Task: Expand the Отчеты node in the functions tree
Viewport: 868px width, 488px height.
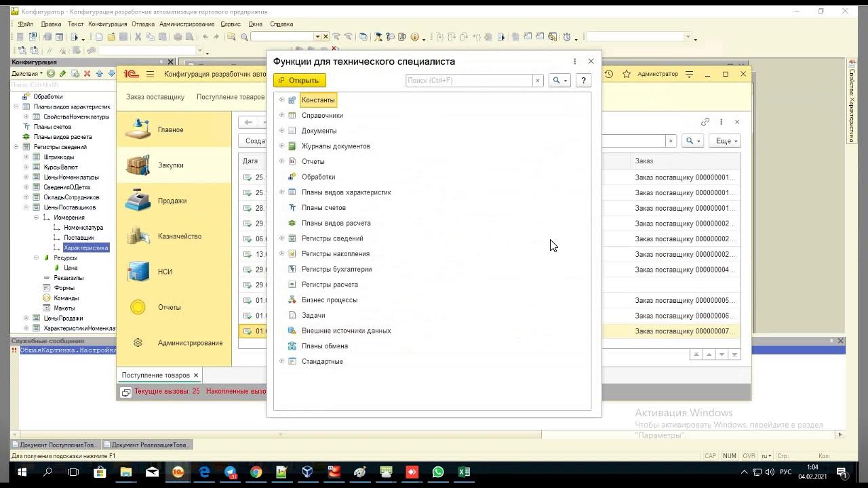Action: point(282,161)
